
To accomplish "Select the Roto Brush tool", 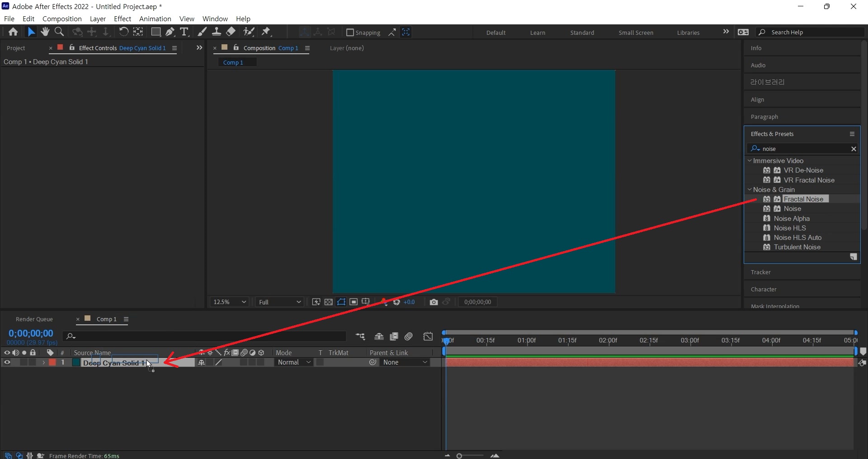I will point(249,32).
